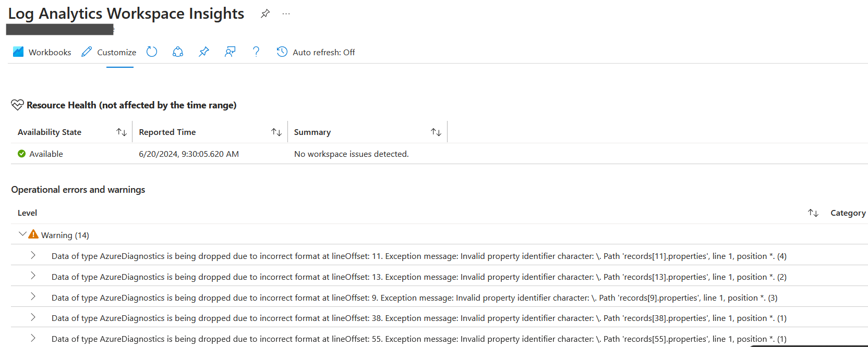Expand the lineOffset: 9 warning row
The height and width of the screenshot is (347, 868).
[33, 296]
